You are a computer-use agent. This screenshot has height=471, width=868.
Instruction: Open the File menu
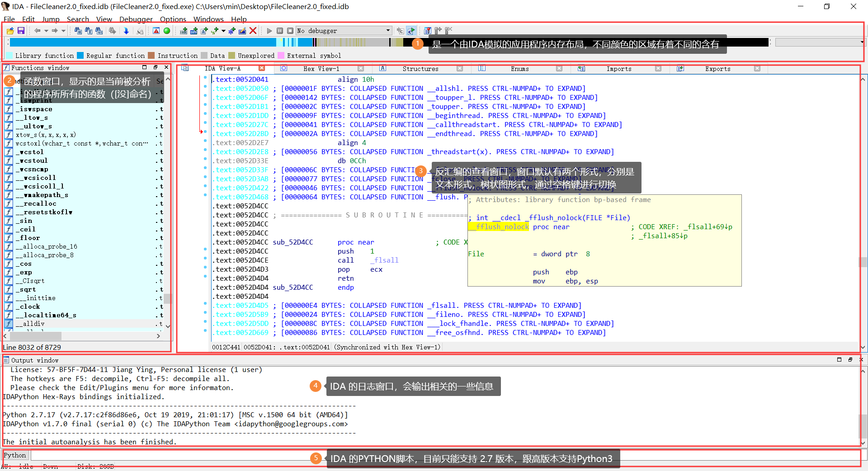[9, 19]
